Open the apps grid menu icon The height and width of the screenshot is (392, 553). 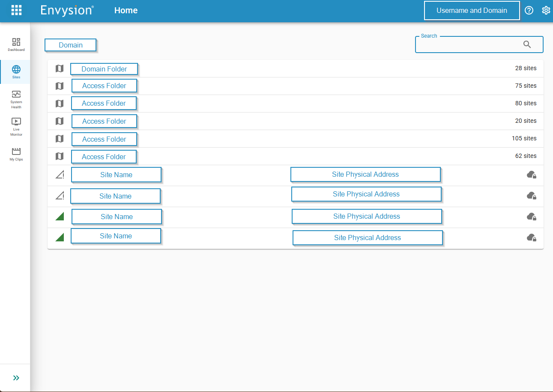coord(16,10)
